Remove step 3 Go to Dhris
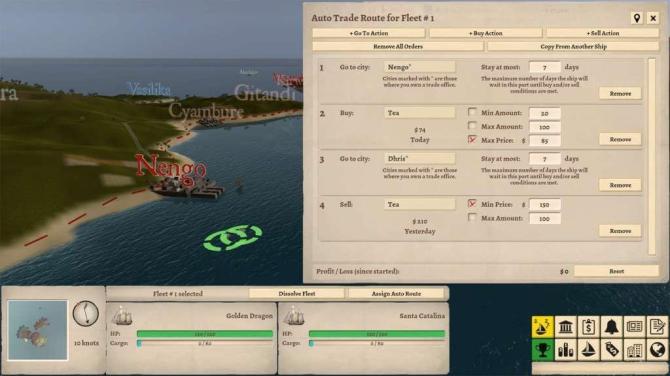The height and width of the screenshot is (376, 670). pos(620,185)
